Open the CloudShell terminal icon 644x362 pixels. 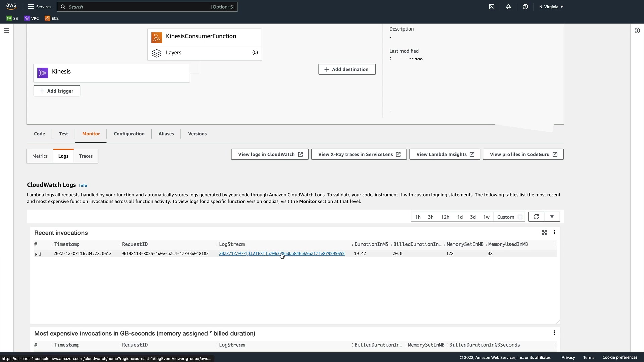coord(492,7)
